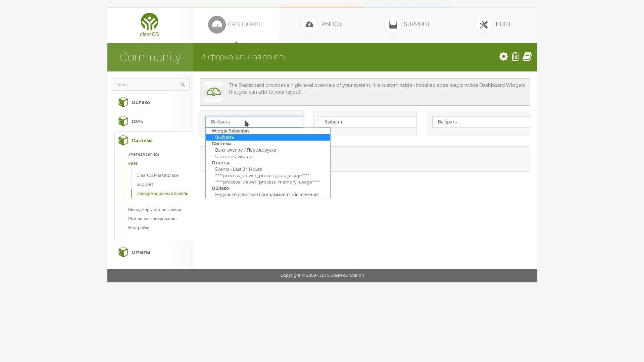Open the Support sidebar link under Base
Viewport: 644px width, 362px height.
[x=145, y=185]
